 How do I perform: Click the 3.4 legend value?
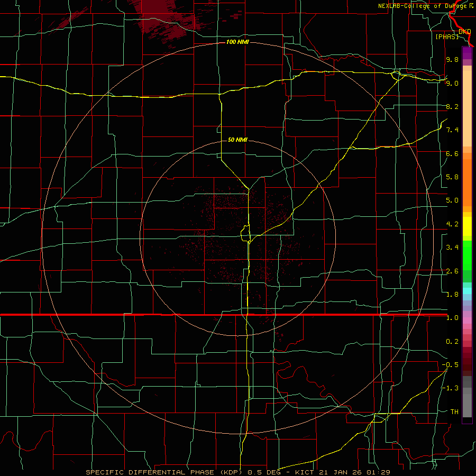click(x=452, y=248)
